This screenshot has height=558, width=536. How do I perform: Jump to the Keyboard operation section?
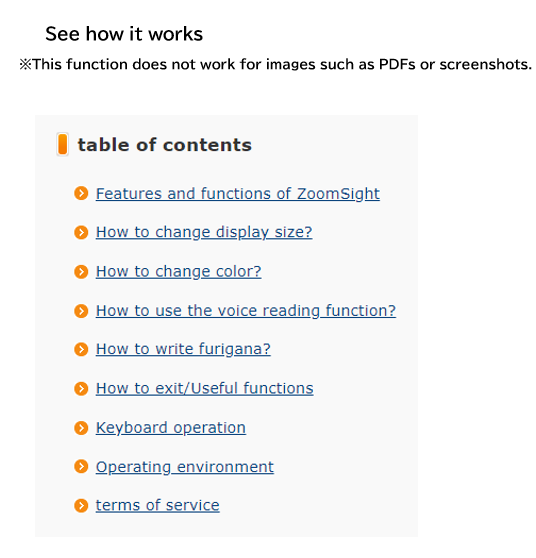[x=170, y=428]
